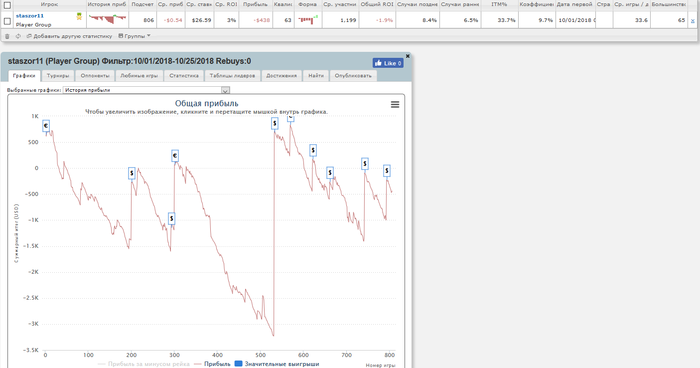This screenshot has height=368, width=700.
Task: Open the chart hamburger context menu
Action: click(x=395, y=105)
